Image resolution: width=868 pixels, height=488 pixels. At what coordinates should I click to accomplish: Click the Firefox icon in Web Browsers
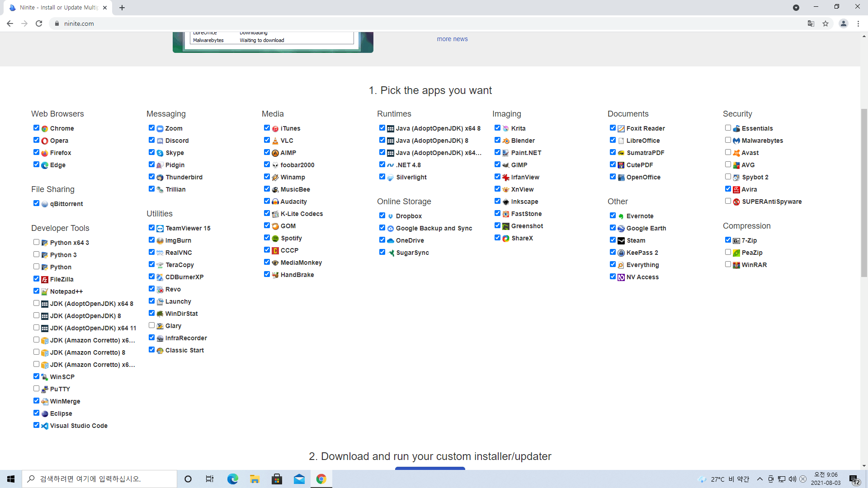45,153
